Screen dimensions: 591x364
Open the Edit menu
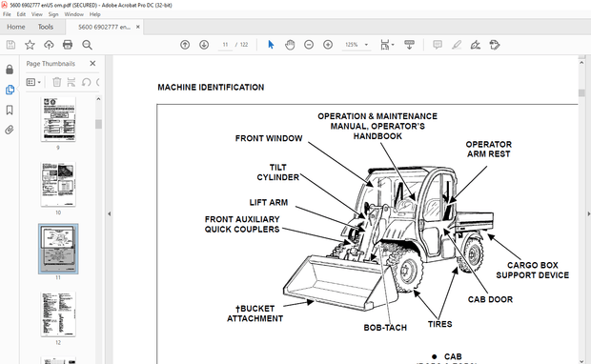pos(21,14)
